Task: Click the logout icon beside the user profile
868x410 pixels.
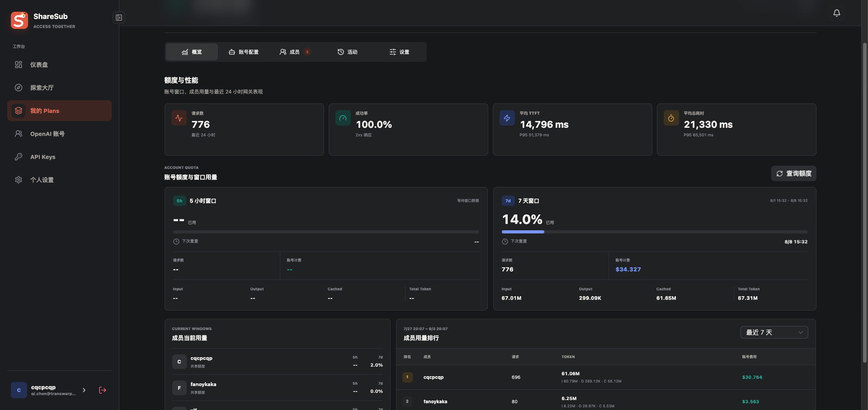Action: (103, 390)
